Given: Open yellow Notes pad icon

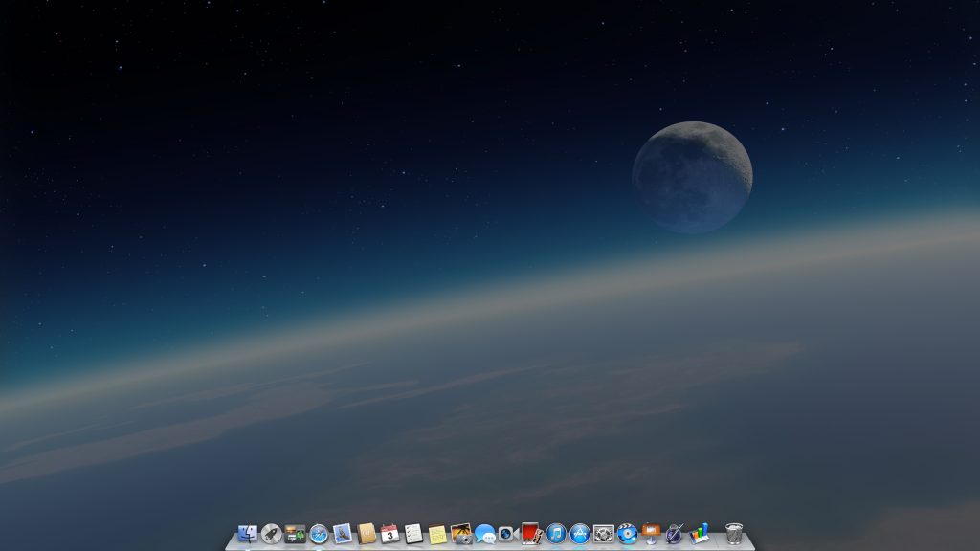Looking at the screenshot, I should pyautogui.click(x=437, y=534).
